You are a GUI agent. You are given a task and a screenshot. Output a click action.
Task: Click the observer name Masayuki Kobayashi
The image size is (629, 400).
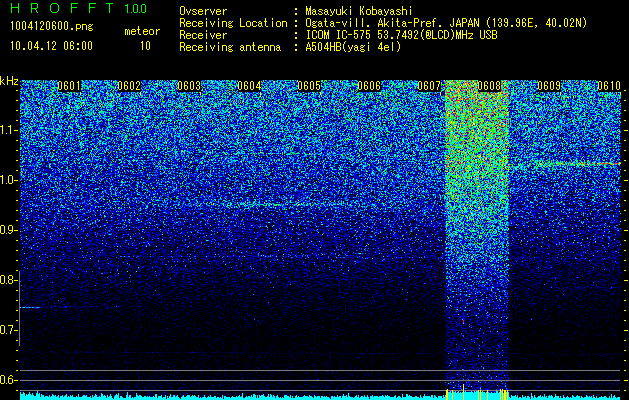point(359,11)
